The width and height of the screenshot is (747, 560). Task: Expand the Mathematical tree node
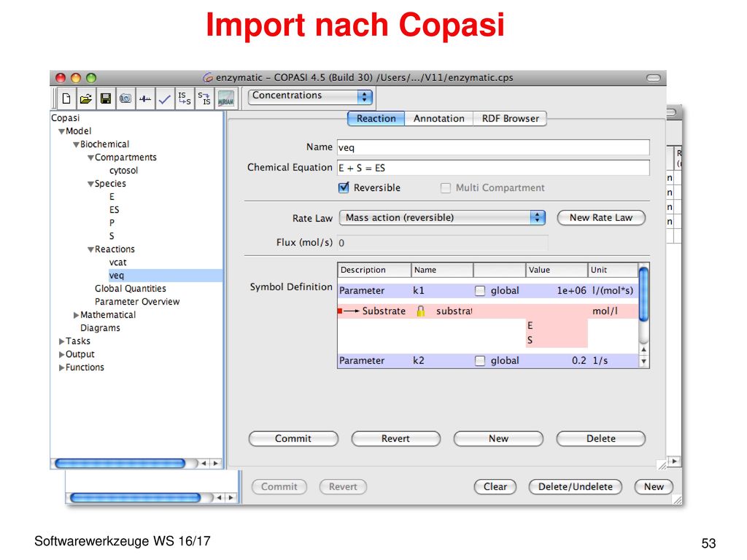tap(76, 315)
